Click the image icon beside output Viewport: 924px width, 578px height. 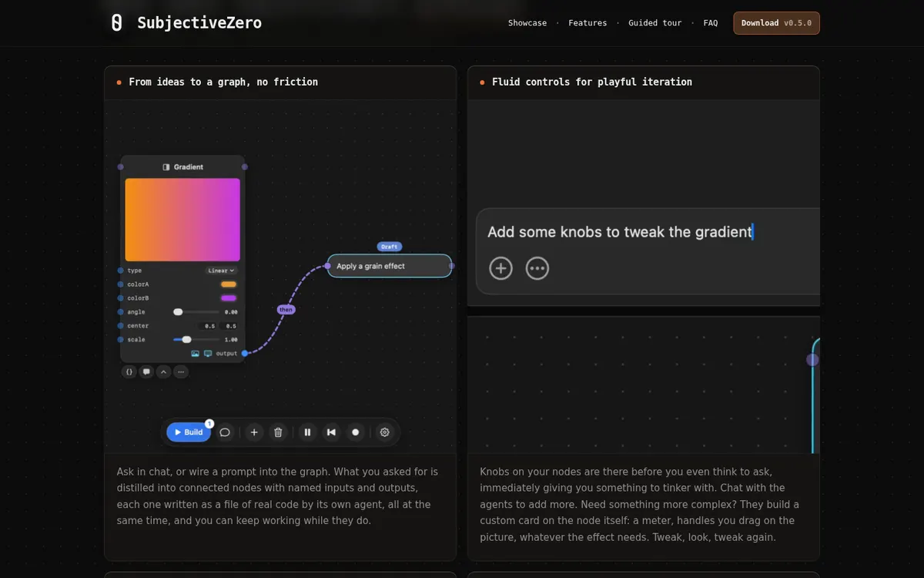click(195, 354)
